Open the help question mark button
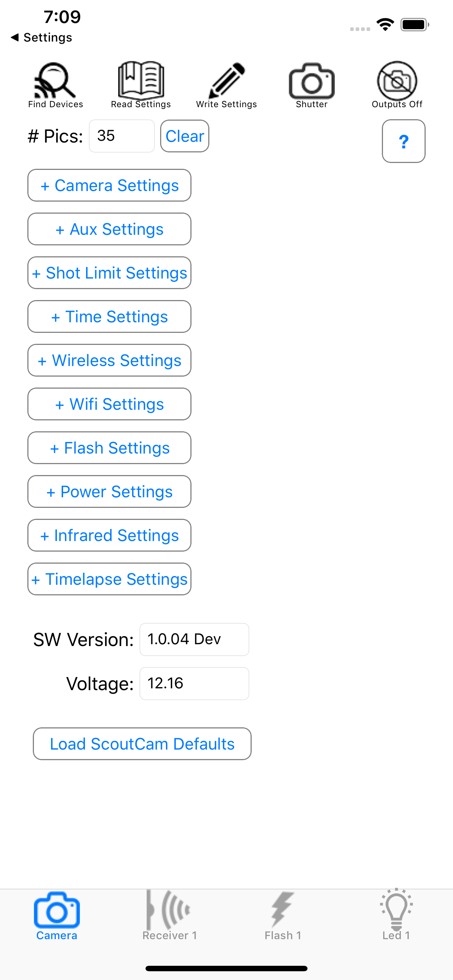The height and width of the screenshot is (980, 453). (x=403, y=141)
